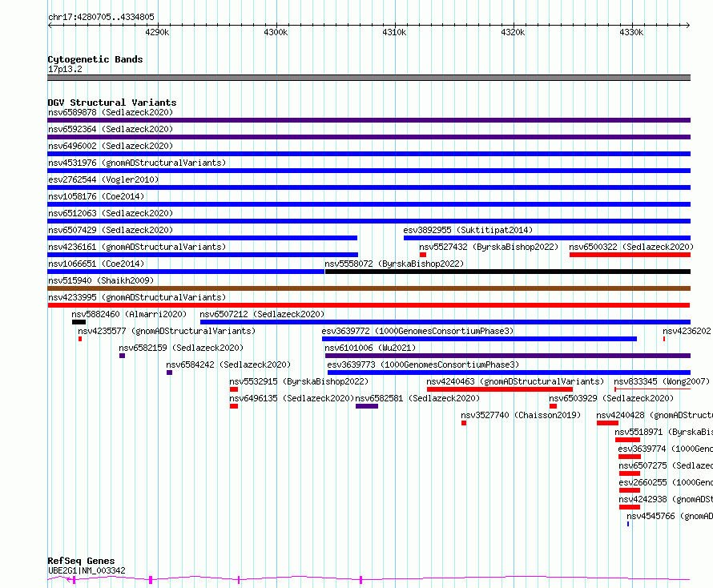
Task: Open variant label nsv6582159 (Sedlazeck2020)
Action: coord(181,348)
